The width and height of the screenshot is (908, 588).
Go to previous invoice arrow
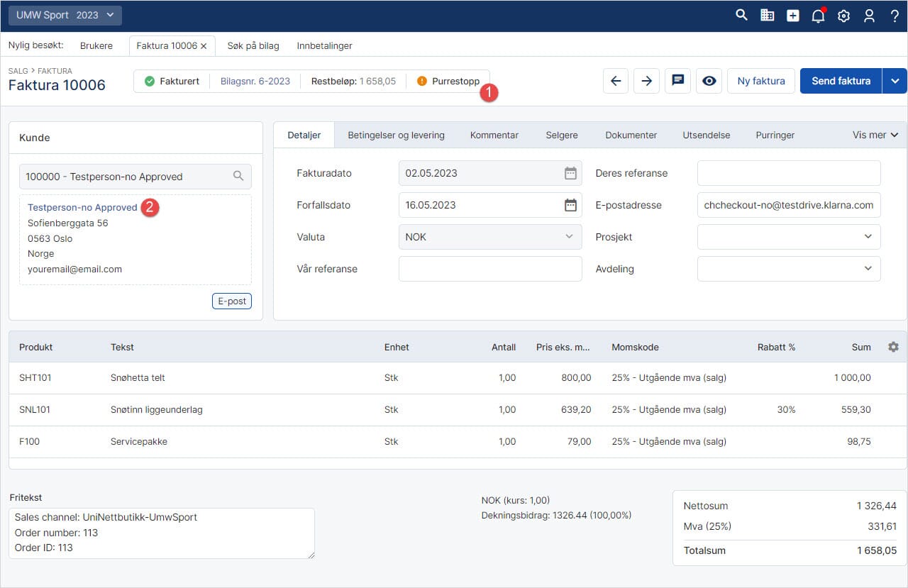(x=616, y=81)
